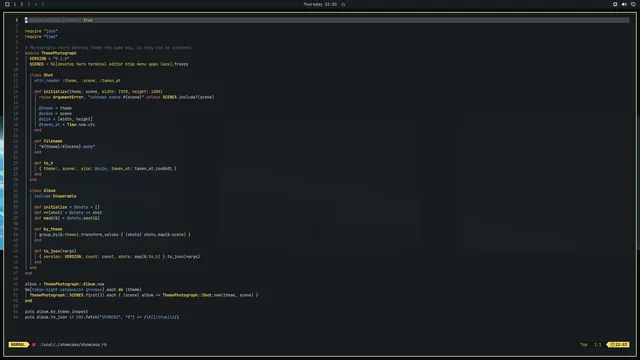640x360 pixels.
Task: Open the volume speaker icon in tray
Action: click(x=624, y=4)
